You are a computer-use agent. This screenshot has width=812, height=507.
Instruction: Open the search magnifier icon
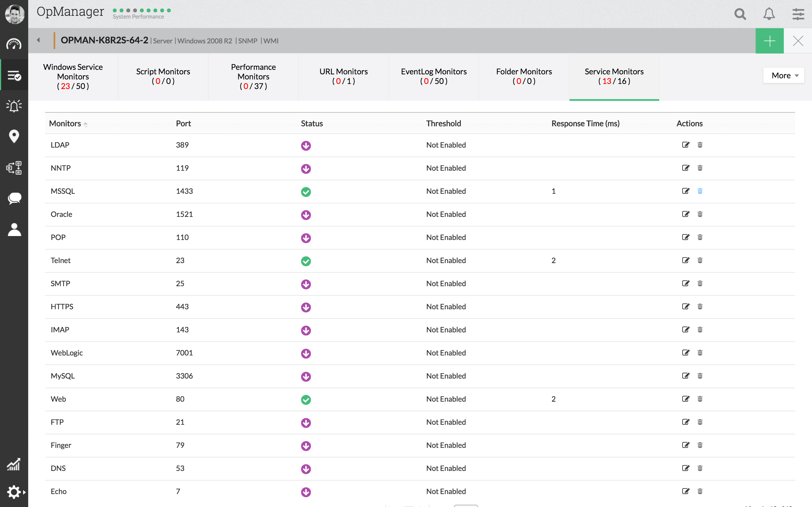click(x=740, y=14)
